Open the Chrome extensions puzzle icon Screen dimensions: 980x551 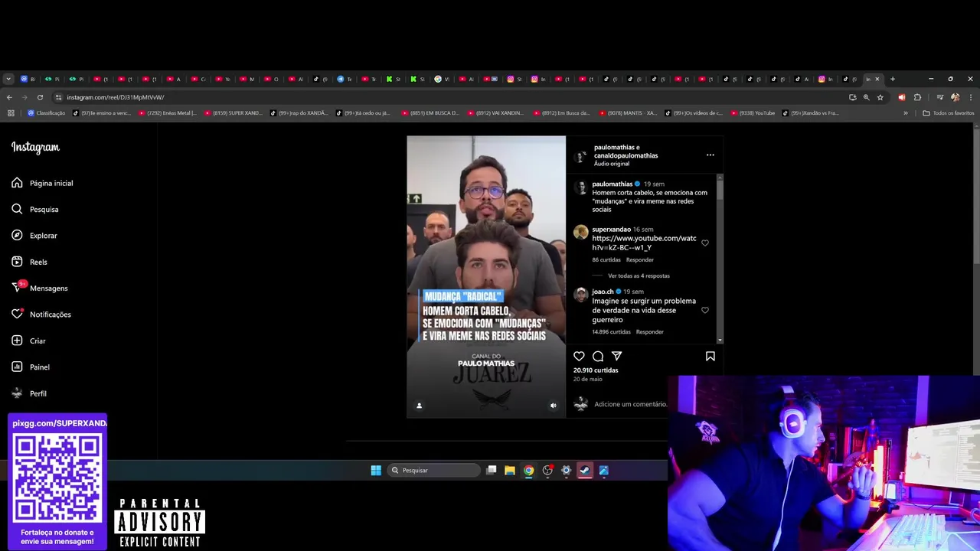[x=917, y=97]
